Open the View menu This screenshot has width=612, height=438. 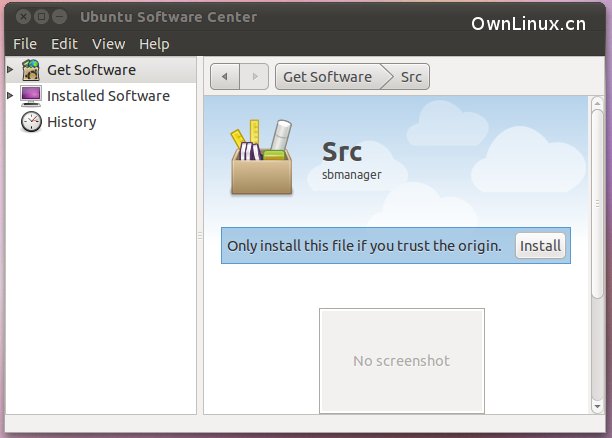click(108, 44)
